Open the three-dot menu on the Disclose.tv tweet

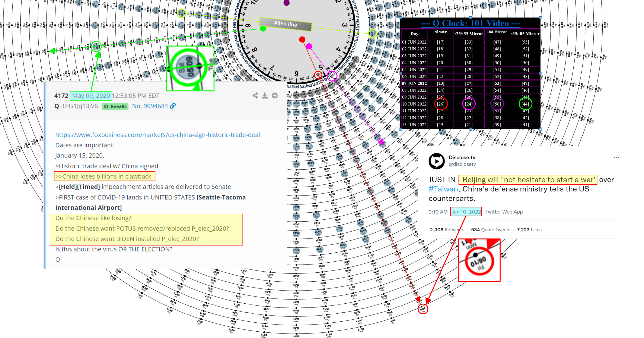(x=616, y=157)
